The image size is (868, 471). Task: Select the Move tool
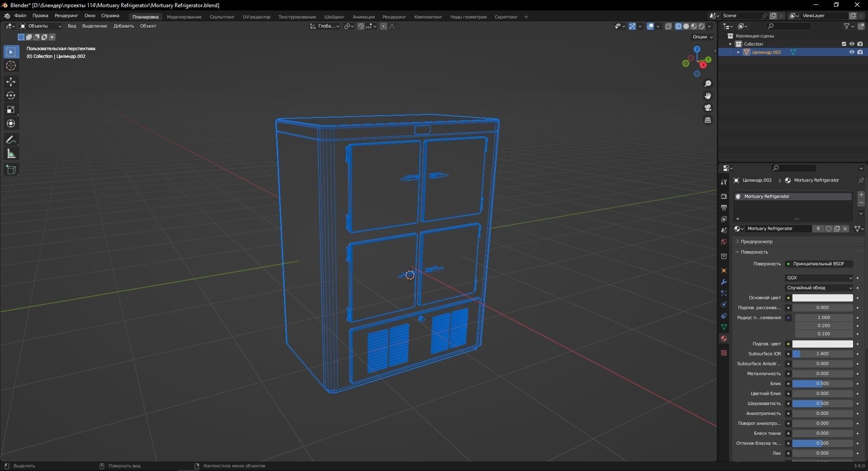tap(11, 82)
